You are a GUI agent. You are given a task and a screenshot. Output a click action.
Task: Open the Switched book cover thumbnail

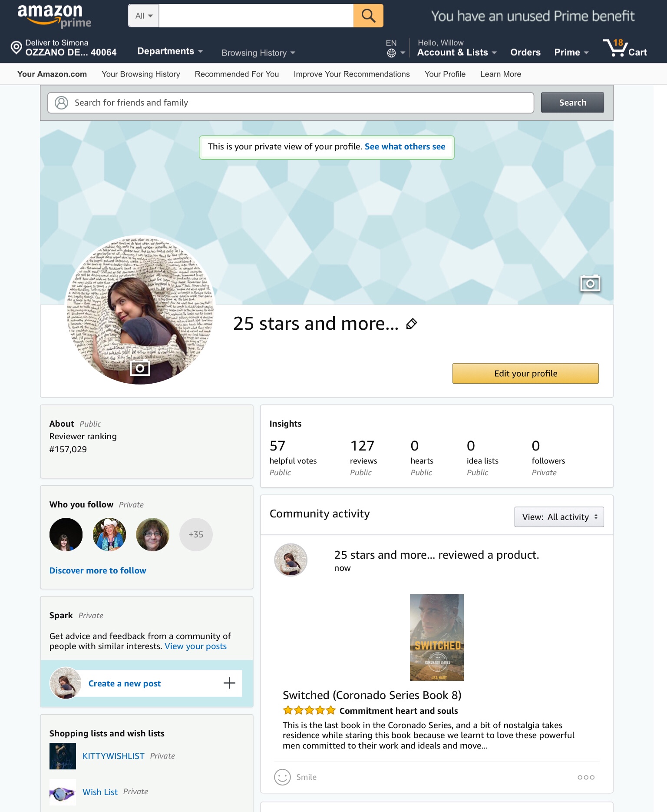point(436,637)
